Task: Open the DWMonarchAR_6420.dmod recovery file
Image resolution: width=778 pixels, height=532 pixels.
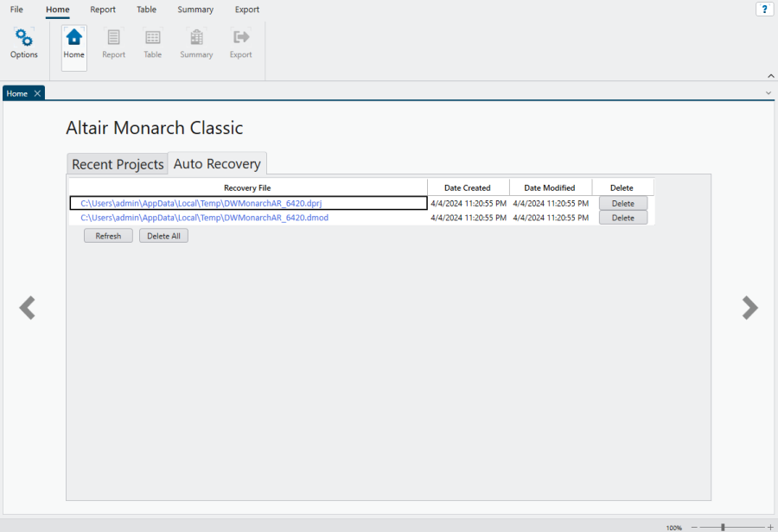Action: 204,218
